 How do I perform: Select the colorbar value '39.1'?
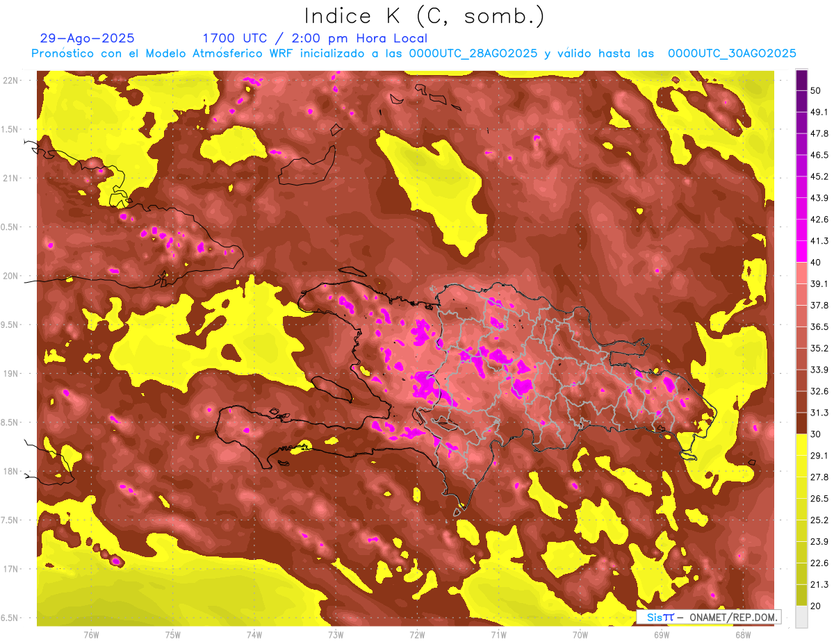(819, 284)
